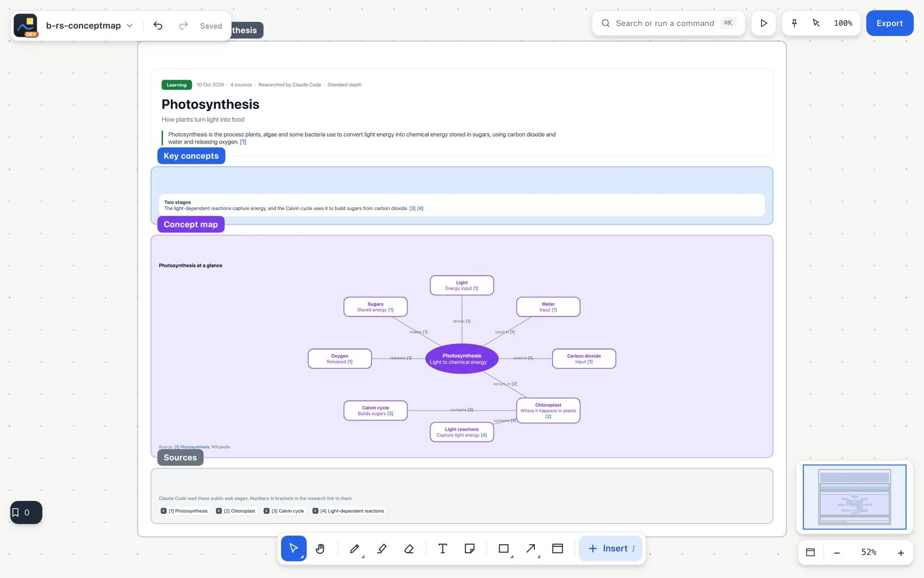Select the pointer selection tool
This screenshot has width=924, height=578.
[294, 548]
